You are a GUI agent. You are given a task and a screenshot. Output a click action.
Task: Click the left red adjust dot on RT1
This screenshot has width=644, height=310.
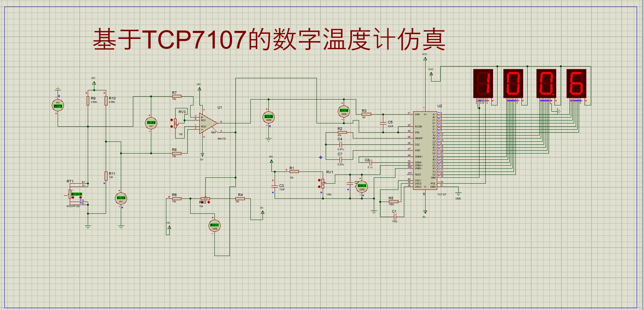(73, 198)
